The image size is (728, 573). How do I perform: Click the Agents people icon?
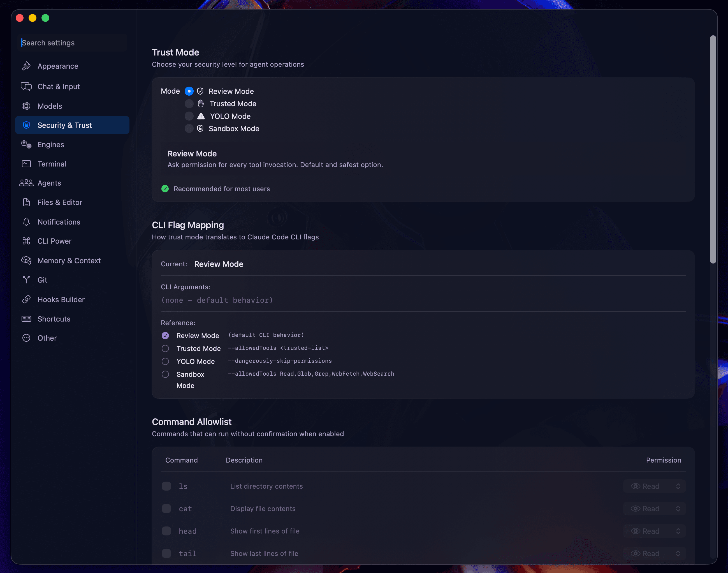point(26,183)
